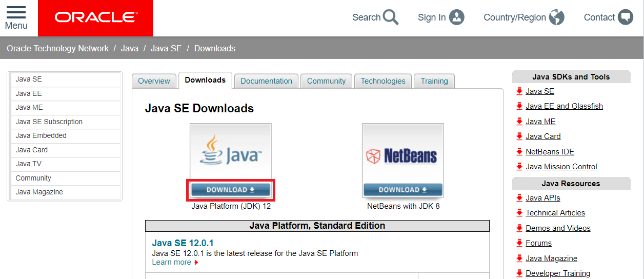Open Java APIs link

tap(543, 198)
